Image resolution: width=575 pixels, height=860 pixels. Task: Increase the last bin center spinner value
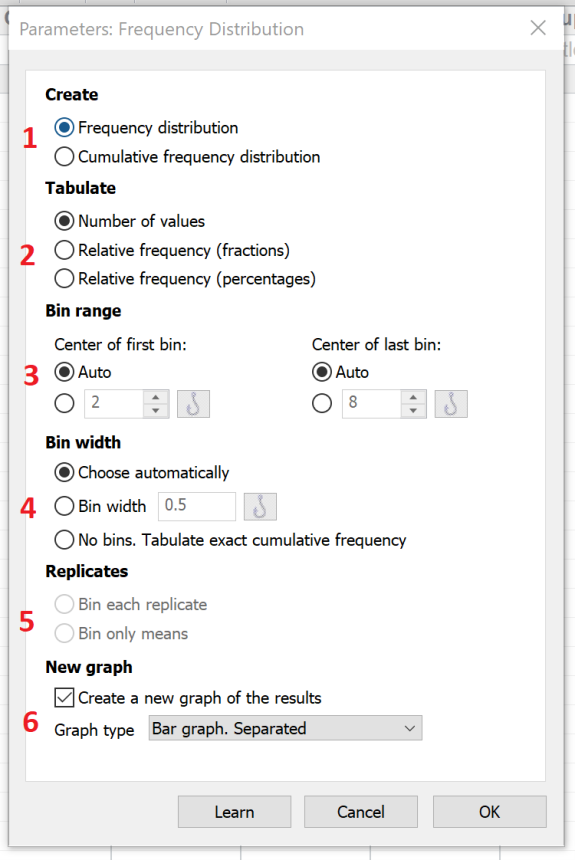(414, 398)
